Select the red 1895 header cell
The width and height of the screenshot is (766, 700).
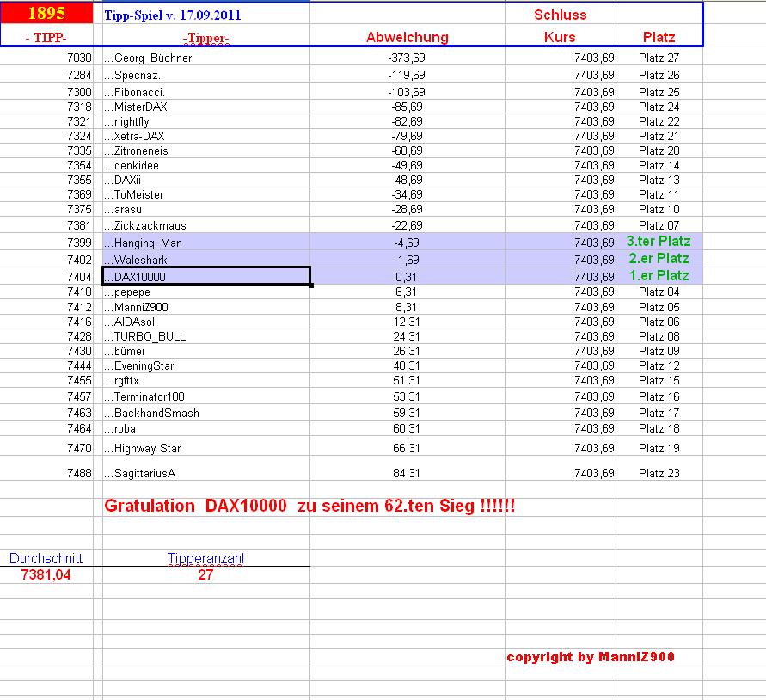point(46,12)
